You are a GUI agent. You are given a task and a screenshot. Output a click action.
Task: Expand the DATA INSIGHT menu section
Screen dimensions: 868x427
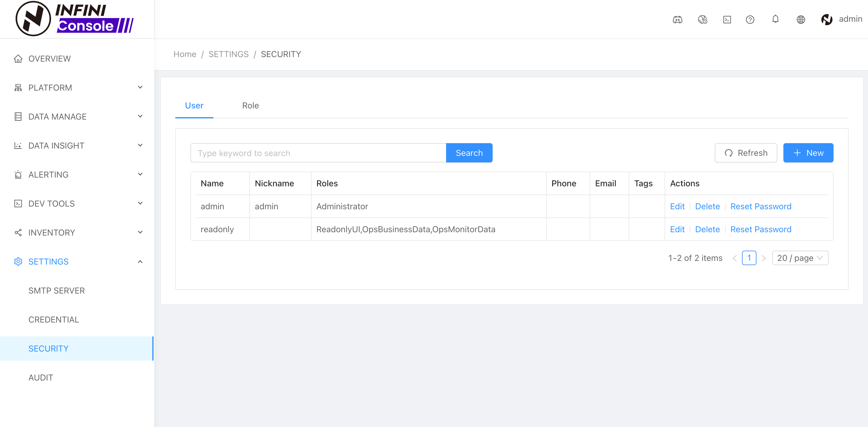pos(77,146)
